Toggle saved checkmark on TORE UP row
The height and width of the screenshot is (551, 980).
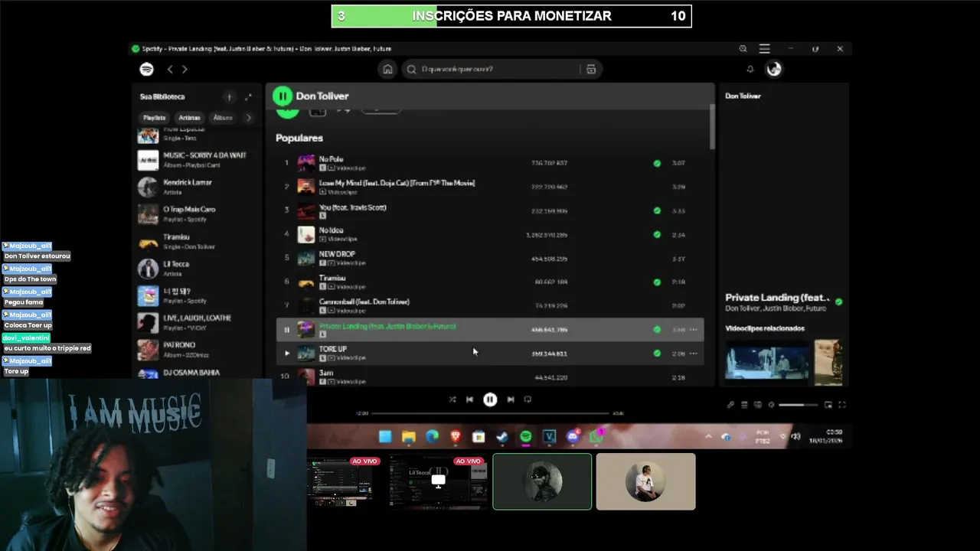tap(657, 354)
